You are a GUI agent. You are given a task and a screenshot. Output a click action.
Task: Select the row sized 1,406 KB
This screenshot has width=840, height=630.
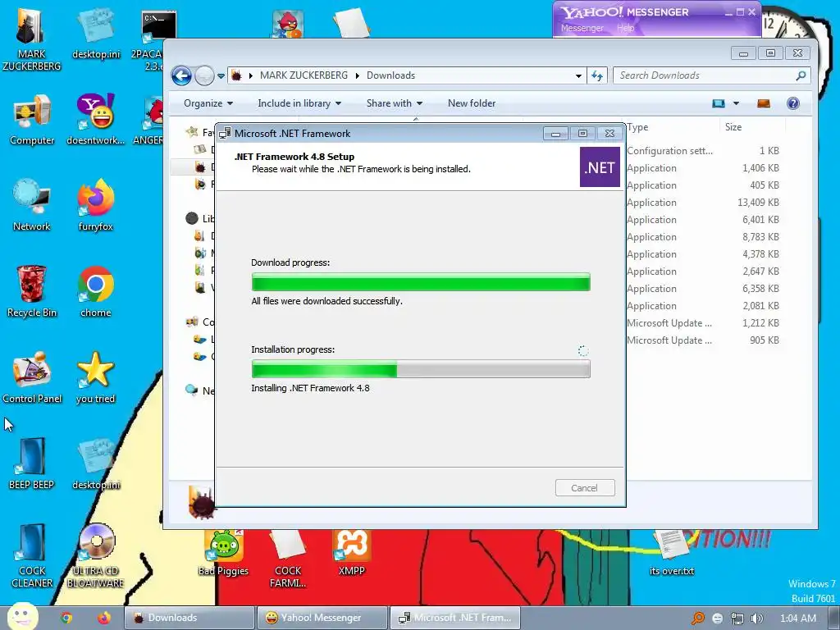pos(702,168)
